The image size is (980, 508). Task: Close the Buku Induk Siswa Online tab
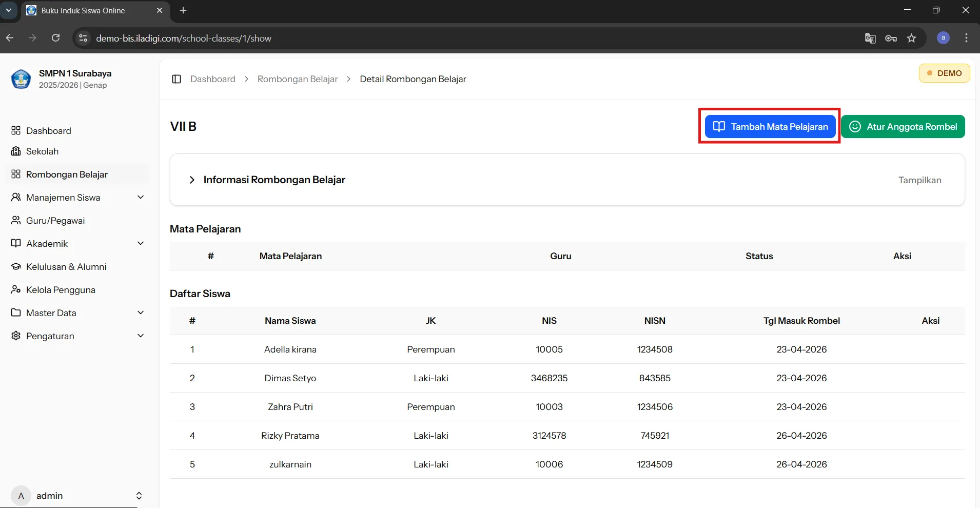tap(160, 10)
